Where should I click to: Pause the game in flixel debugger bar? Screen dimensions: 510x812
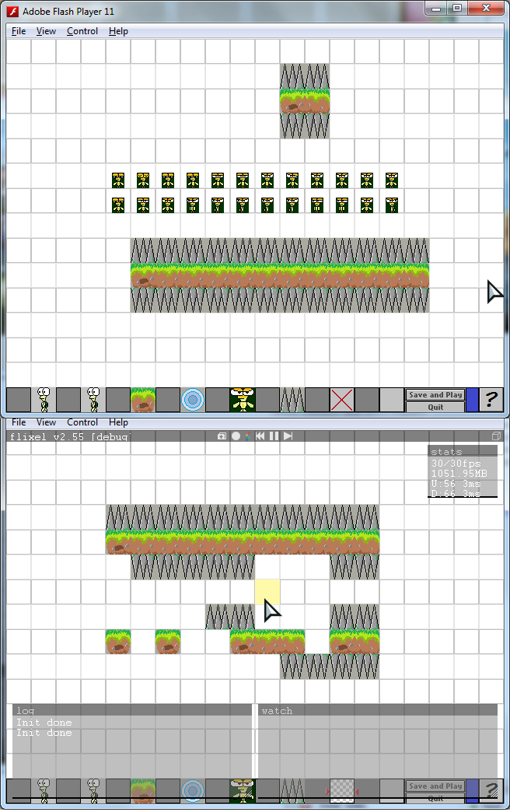tap(274, 436)
